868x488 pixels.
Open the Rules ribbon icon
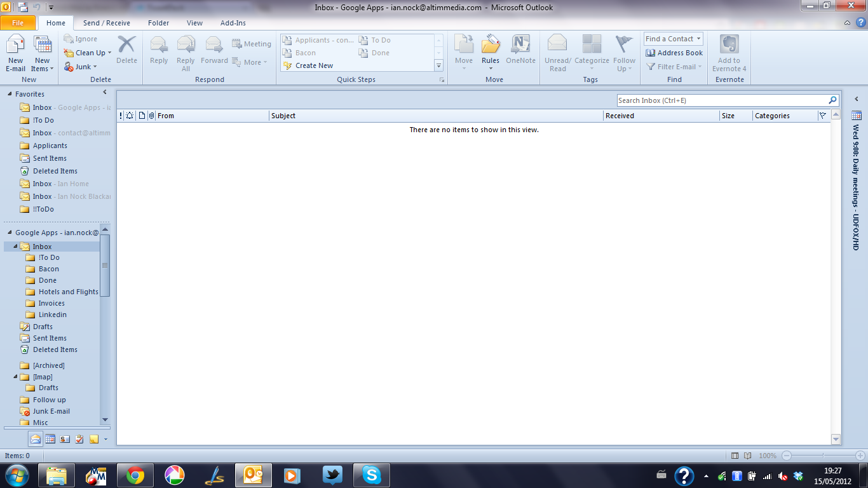pos(490,50)
